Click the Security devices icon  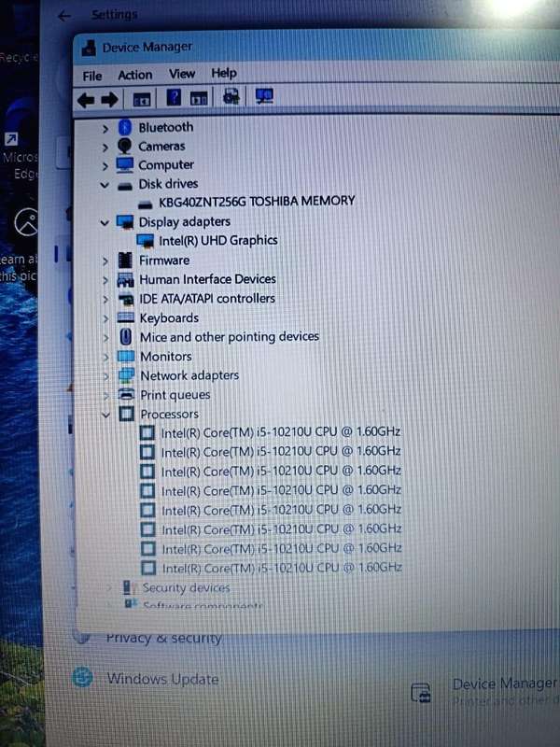point(128,587)
